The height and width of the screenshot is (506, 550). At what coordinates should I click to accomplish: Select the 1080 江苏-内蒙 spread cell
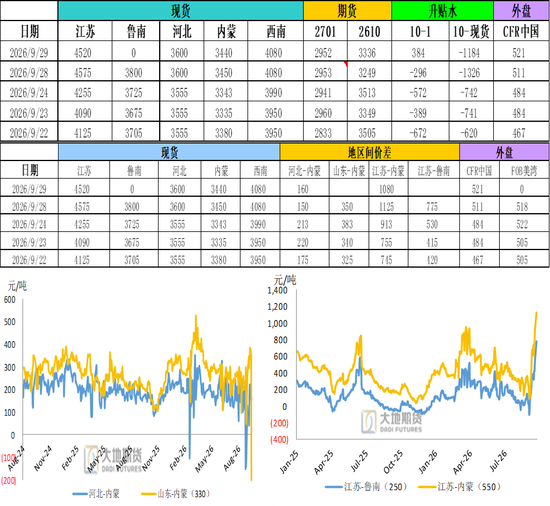[388, 189]
